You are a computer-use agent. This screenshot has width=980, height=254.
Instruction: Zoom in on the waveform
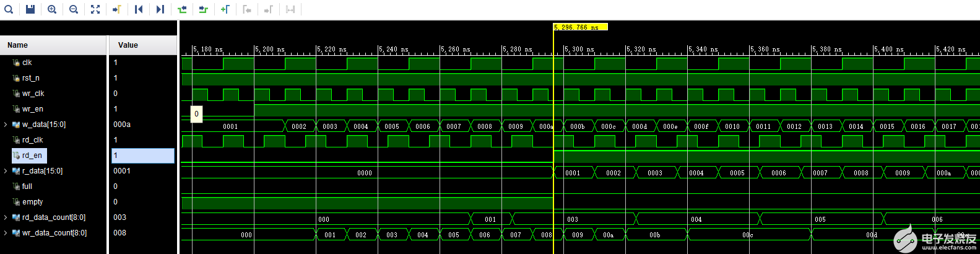[x=52, y=9]
